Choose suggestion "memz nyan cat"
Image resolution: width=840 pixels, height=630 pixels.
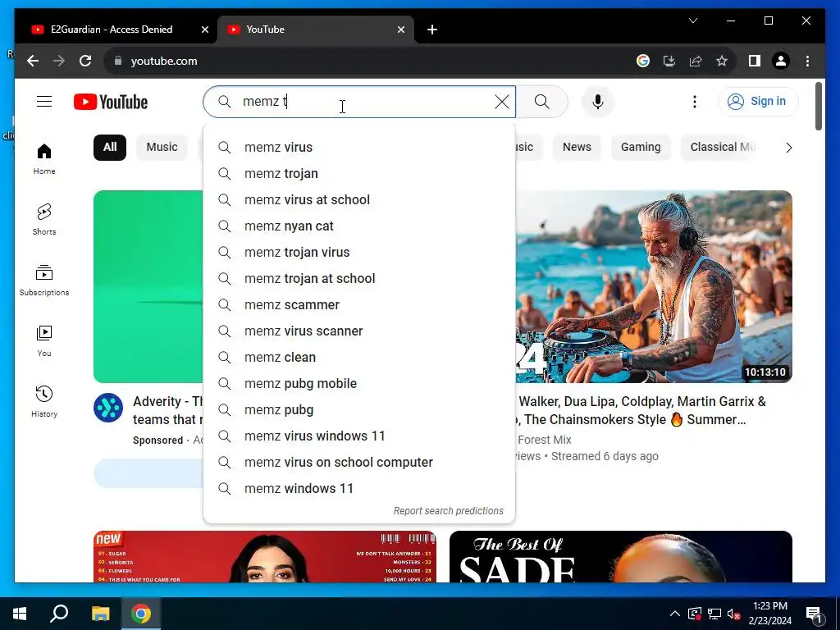pos(359,226)
